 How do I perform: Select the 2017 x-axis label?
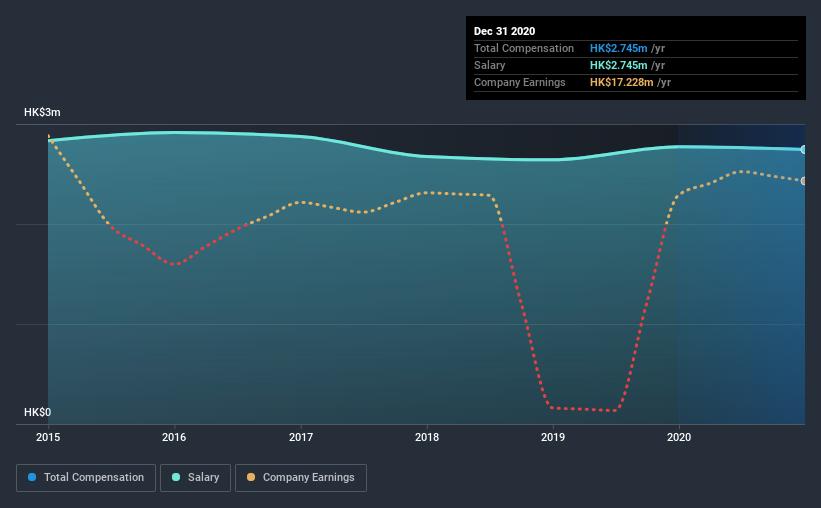click(x=301, y=437)
